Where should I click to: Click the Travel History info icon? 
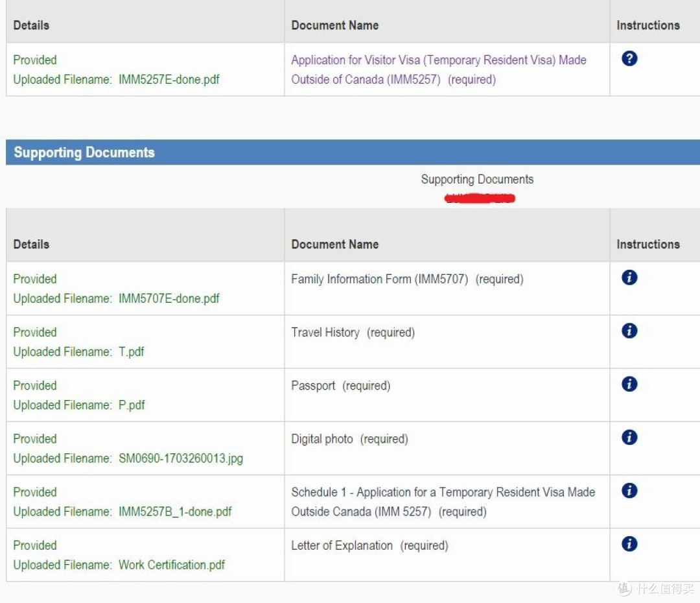(x=629, y=331)
